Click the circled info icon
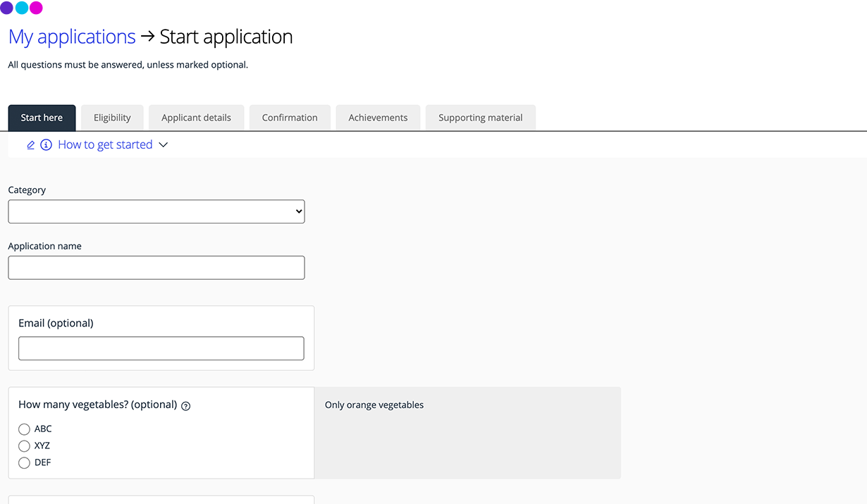867x504 pixels. click(47, 145)
